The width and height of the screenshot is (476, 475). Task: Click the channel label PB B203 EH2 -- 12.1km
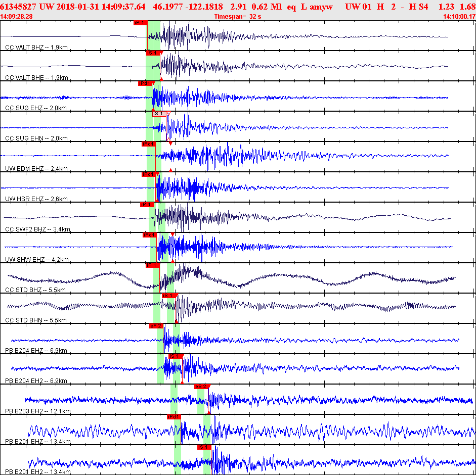click(x=38, y=411)
